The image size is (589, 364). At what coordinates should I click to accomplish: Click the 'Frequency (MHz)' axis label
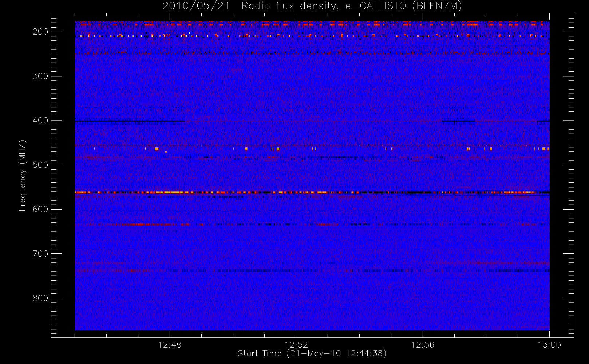pos(23,175)
